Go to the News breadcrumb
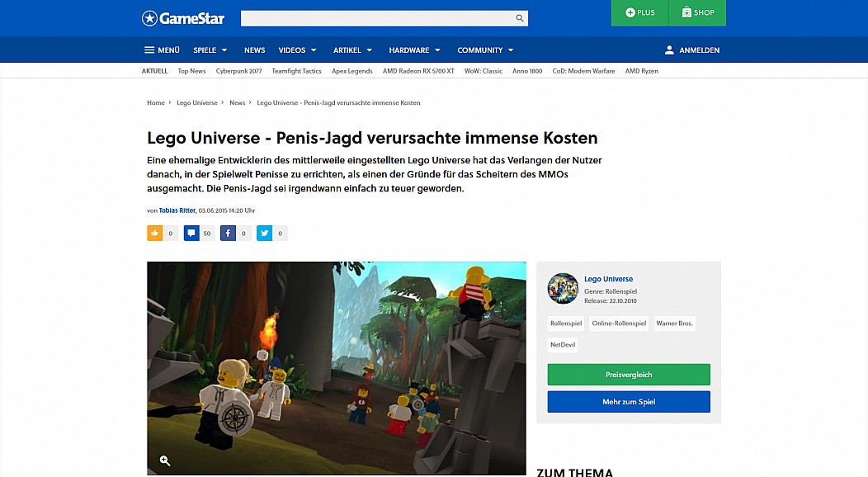Viewport: 868px width, 477px height. click(237, 103)
